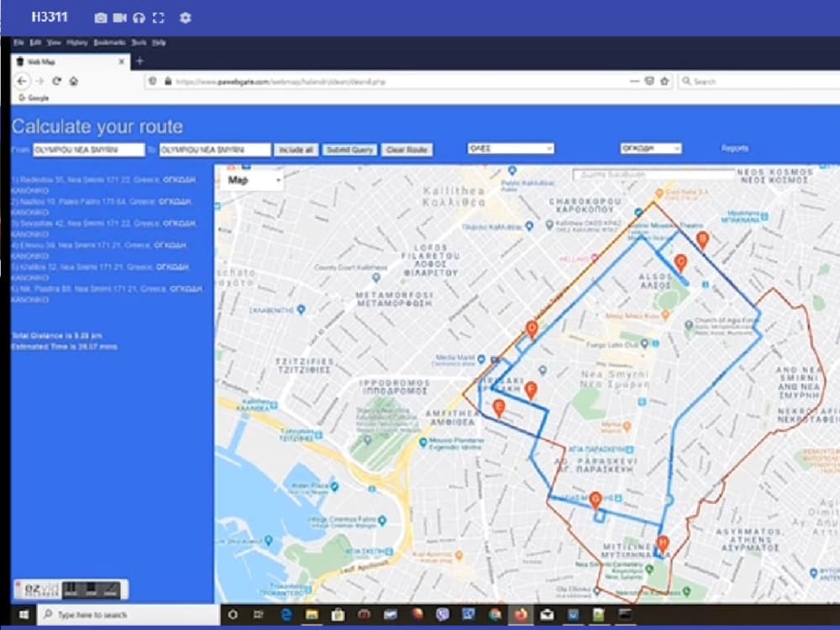
Task: Open the Help menu
Action: 159,42
